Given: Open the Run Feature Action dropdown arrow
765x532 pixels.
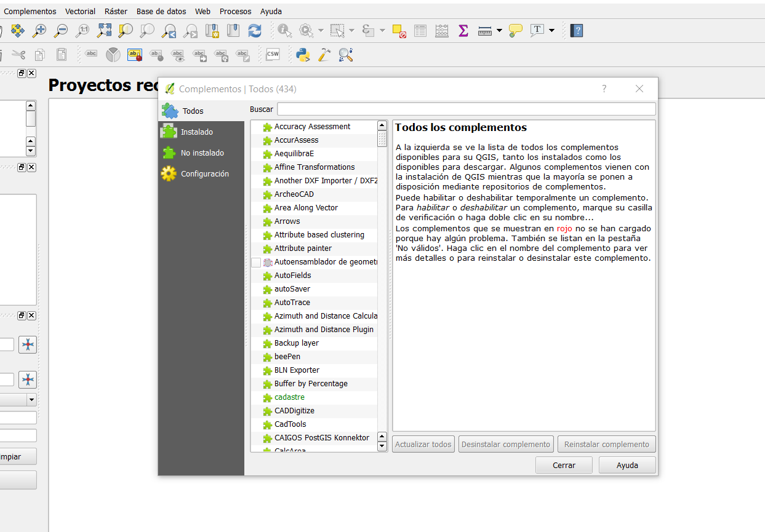Looking at the screenshot, I should (321, 30).
